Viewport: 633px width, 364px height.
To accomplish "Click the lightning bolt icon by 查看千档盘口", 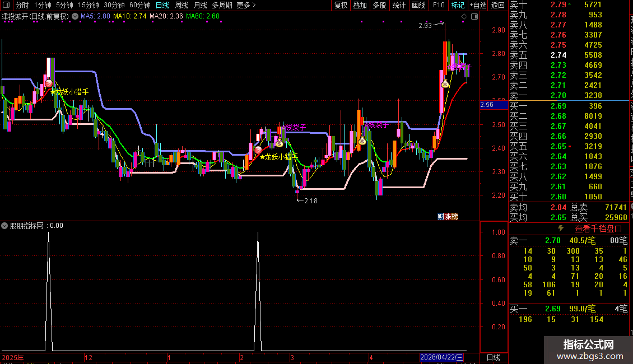I will tap(561, 228).
